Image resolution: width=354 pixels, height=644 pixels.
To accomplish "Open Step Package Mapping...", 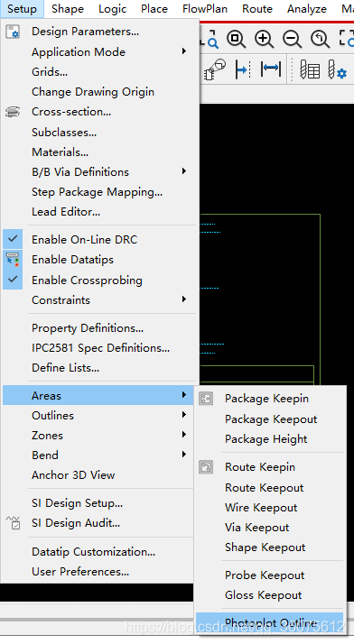I will 99,192.
